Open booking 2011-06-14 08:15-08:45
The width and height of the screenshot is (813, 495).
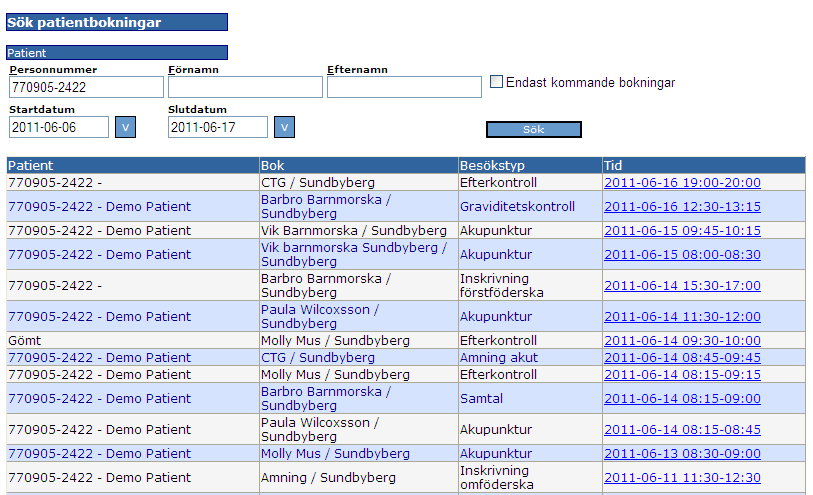(682, 430)
